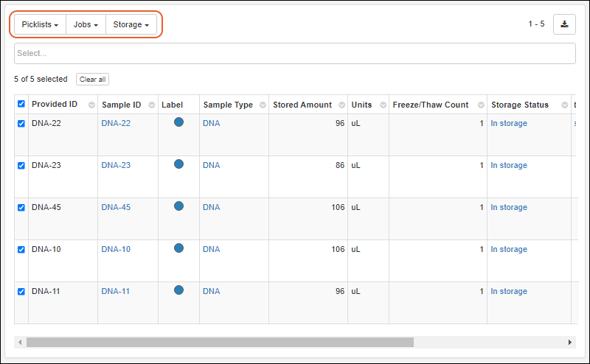Uncheck the select-all header checkbox
Image resolution: width=590 pixels, height=364 pixels.
21,105
